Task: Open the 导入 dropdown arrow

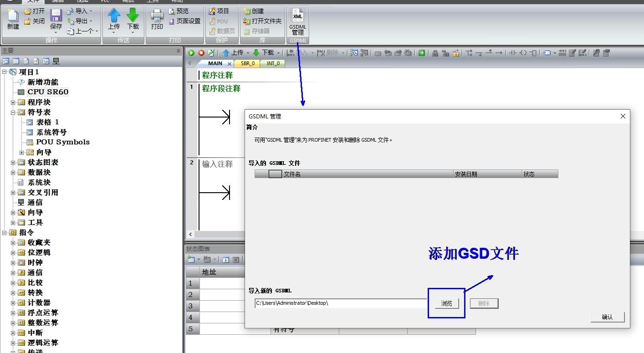Action: tap(91, 11)
